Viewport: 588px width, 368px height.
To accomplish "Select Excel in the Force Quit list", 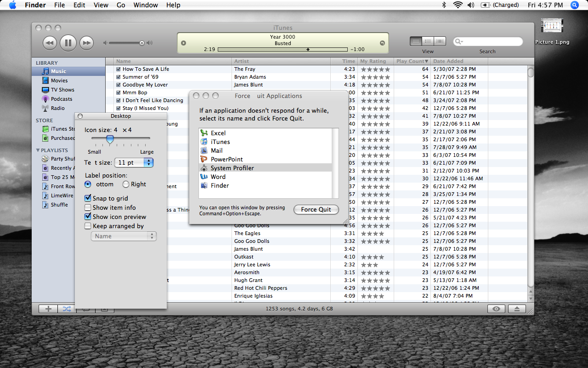I will (x=265, y=133).
